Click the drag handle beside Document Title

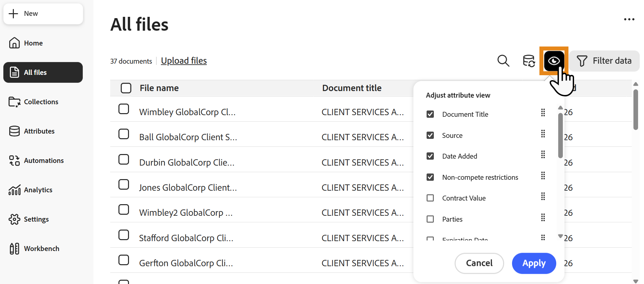pyautogui.click(x=543, y=112)
